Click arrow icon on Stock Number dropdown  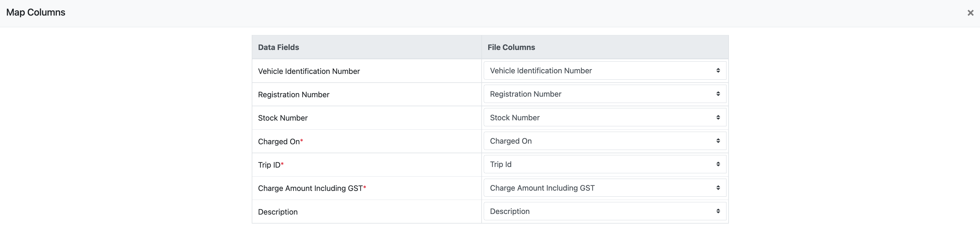[718, 117]
